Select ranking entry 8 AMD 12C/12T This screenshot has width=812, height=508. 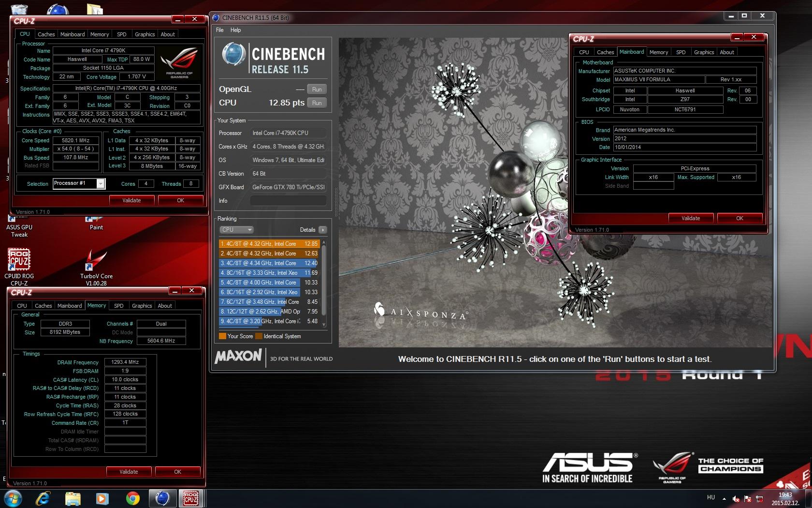269,312
